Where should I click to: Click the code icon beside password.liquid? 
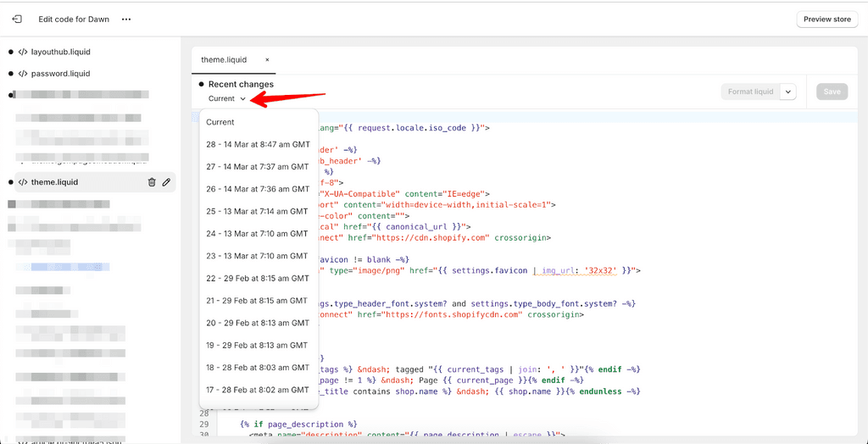tap(23, 74)
